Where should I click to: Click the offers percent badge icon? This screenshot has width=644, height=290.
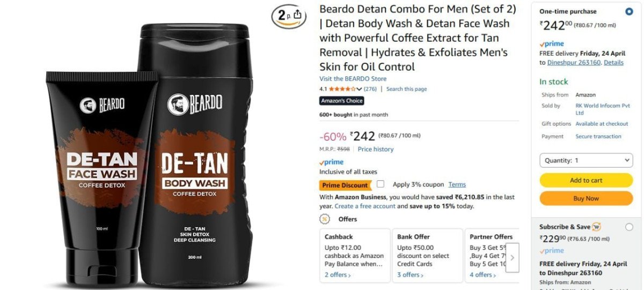pyautogui.click(x=325, y=219)
